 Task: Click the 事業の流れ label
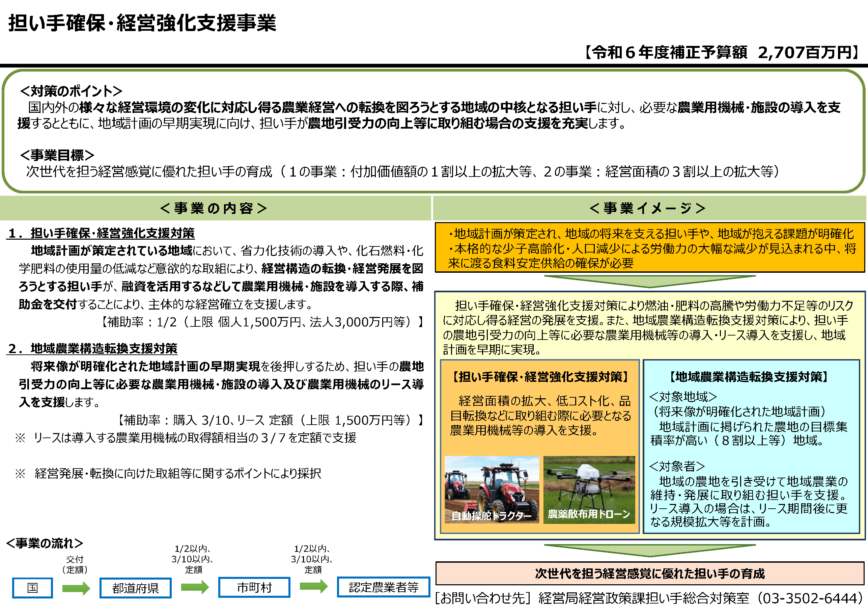click(45, 543)
